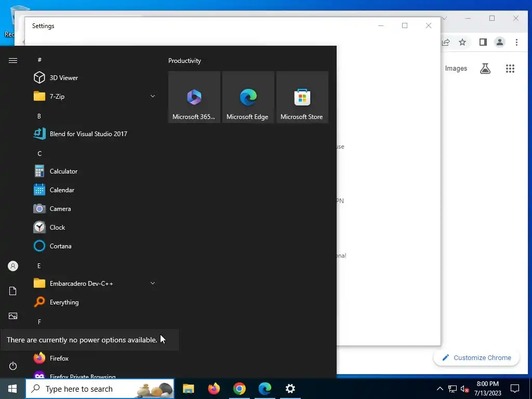Open the Google apps grid in Chrome
Viewport: 532px width, 399px height.
510,69
